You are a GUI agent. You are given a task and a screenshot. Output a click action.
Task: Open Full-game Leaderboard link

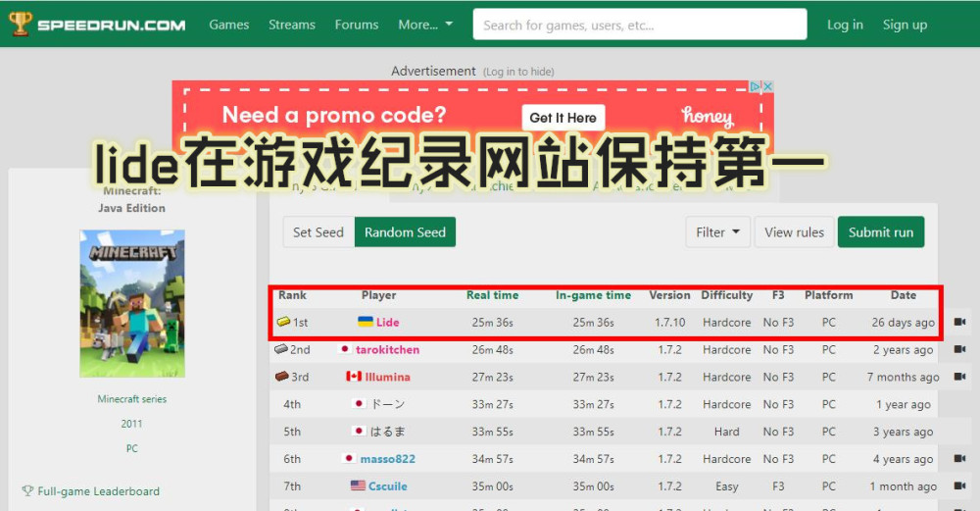[x=98, y=491]
